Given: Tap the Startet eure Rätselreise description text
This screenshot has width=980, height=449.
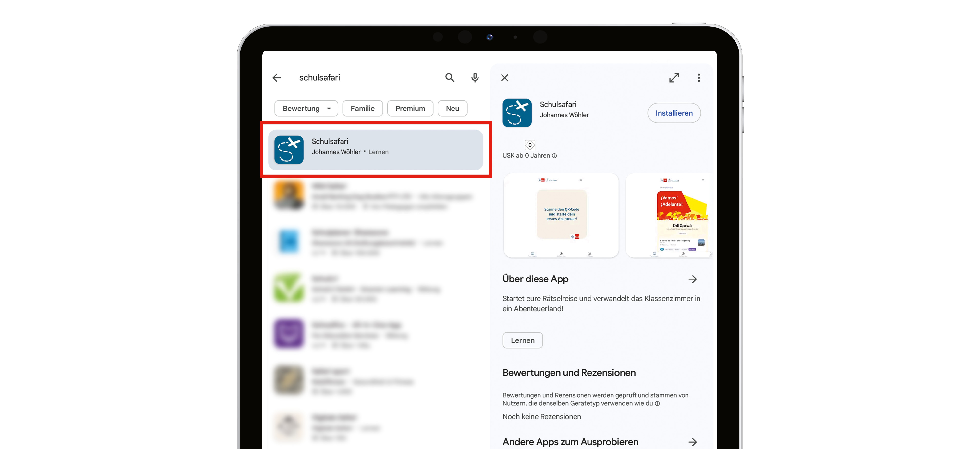Looking at the screenshot, I should point(601,304).
